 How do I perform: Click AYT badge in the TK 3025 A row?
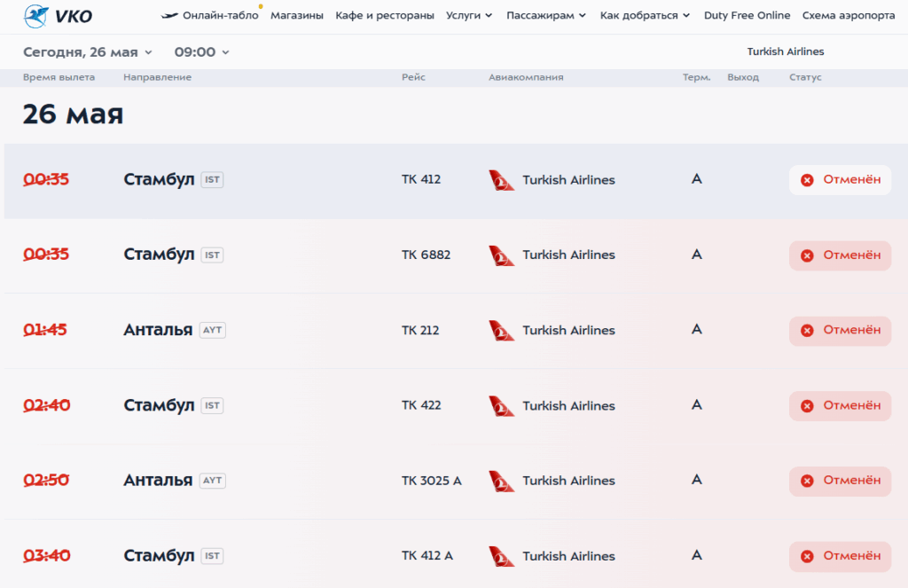213,481
